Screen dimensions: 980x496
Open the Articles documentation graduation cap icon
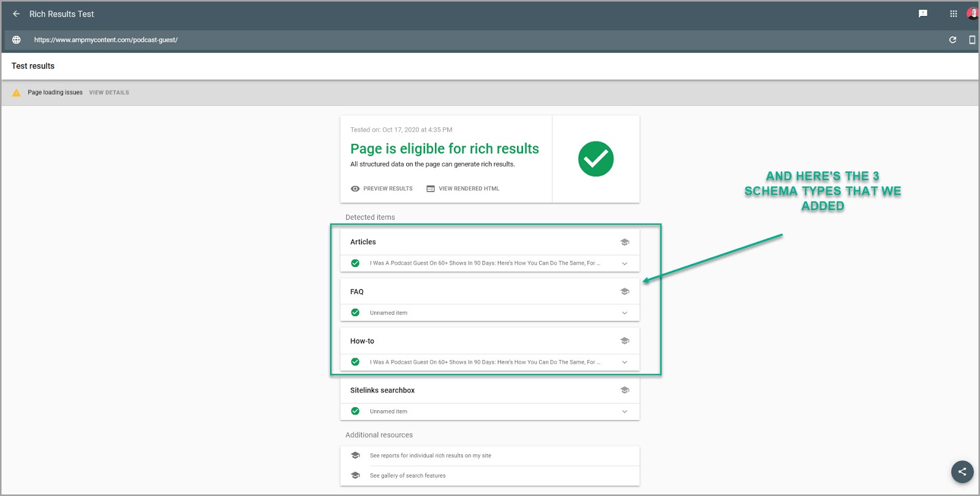pos(625,242)
